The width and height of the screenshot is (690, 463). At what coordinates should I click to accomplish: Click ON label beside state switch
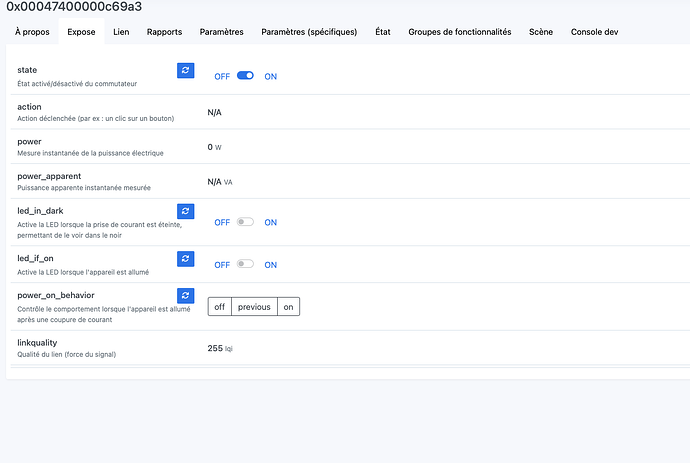pos(270,77)
